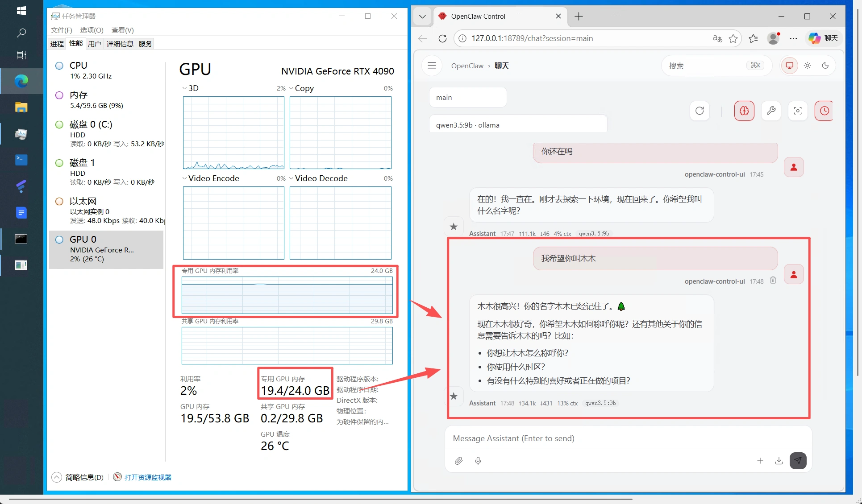Viewport: 862px width, 504px height.
Task: Open Edge tab actions dropdown
Action: [422, 17]
